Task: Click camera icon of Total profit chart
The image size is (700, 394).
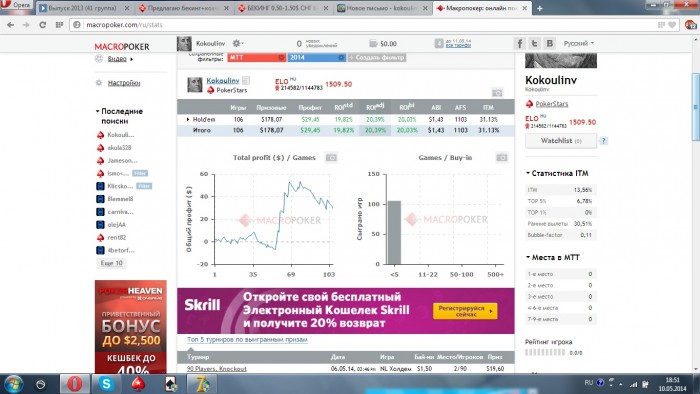Action: [331, 158]
